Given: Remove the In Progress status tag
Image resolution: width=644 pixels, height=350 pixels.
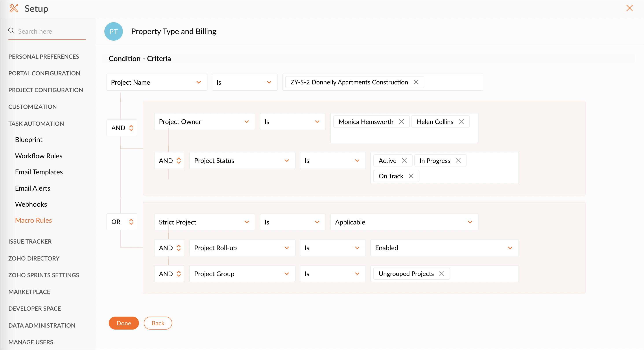Looking at the screenshot, I should point(458,160).
